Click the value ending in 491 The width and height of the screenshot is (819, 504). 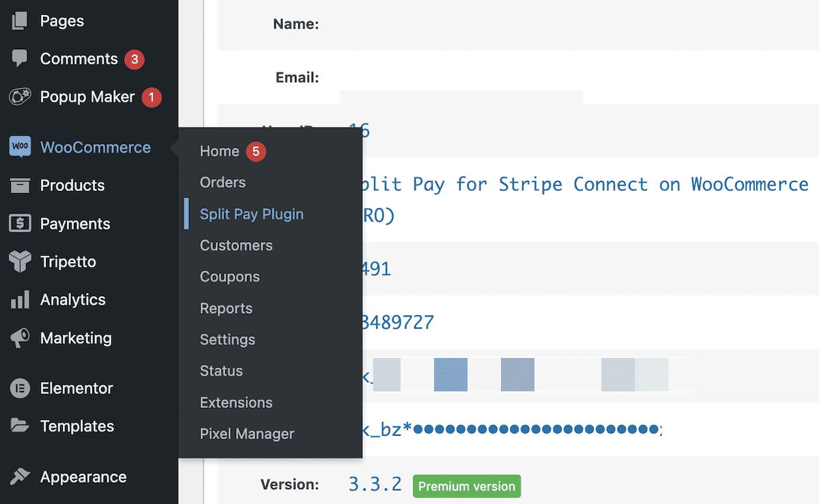point(377,269)
